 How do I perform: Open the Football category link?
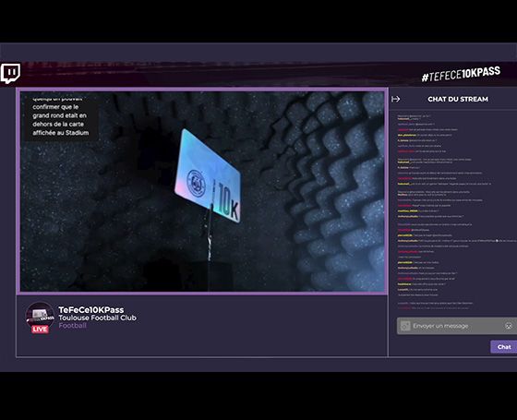pos(73,325)
